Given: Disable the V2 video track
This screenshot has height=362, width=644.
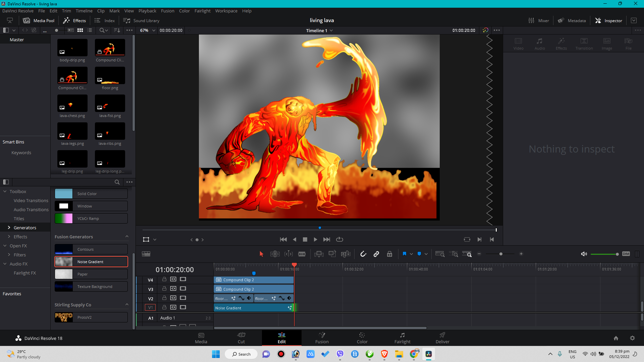Looking at the screenshot, I should (x=183, y=298).
